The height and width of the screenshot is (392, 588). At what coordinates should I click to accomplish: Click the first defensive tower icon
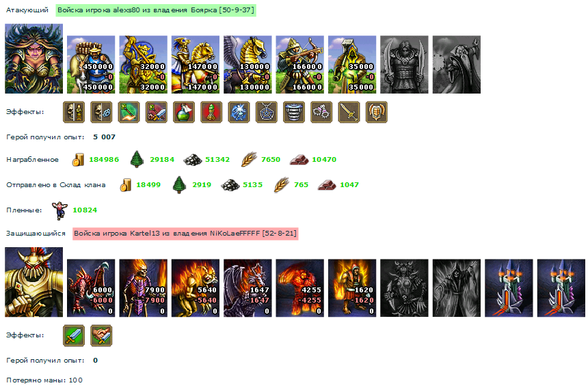[509, 288]
